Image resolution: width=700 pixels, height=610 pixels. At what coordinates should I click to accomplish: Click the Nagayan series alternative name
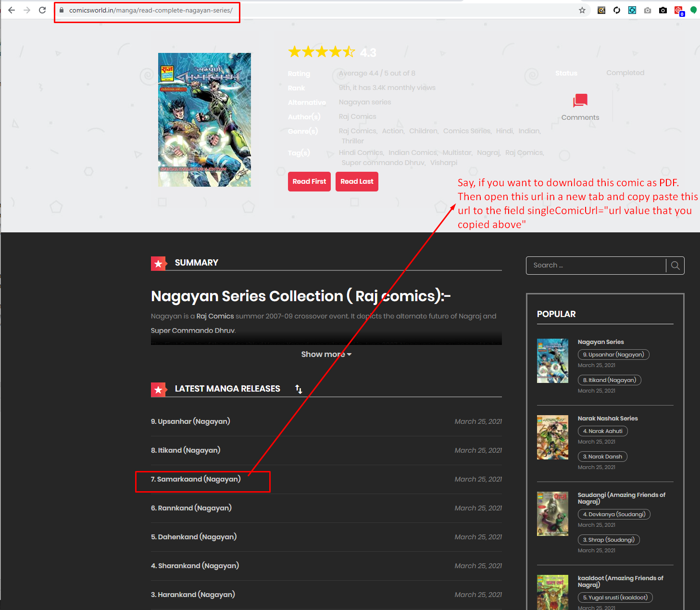[365, 102]
